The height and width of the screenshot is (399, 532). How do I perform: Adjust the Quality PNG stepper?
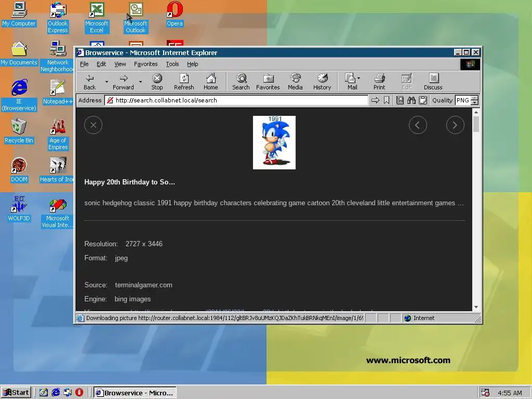475,100
